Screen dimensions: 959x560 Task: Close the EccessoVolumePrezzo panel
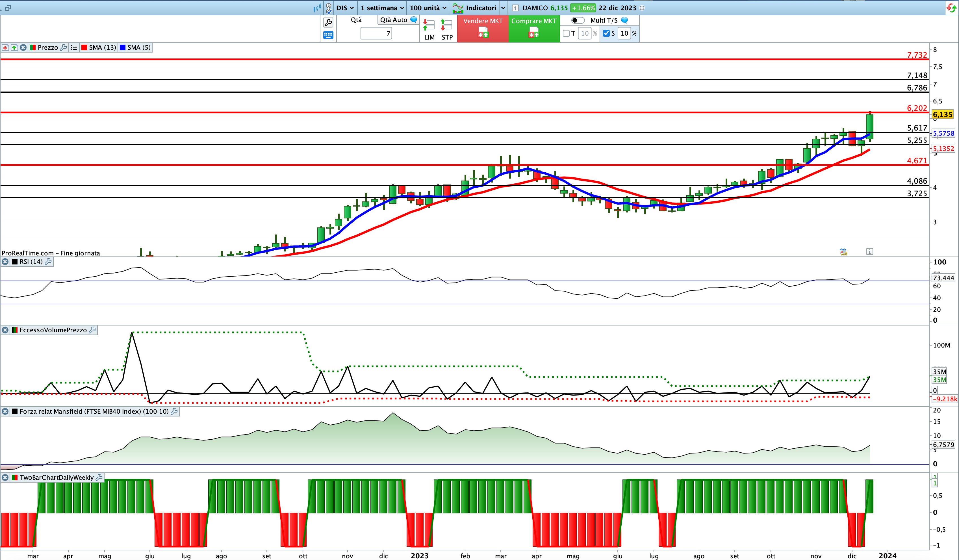(x=5, y=330)
